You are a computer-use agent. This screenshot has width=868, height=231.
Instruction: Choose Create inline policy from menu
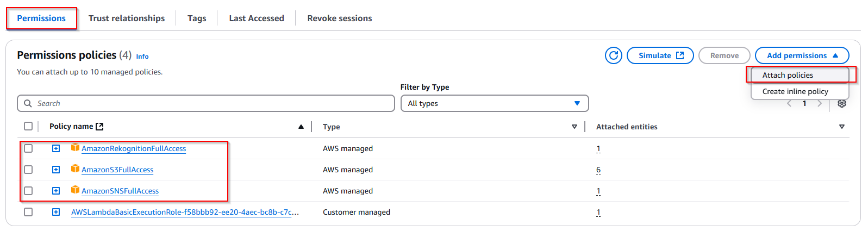point(800,91)
